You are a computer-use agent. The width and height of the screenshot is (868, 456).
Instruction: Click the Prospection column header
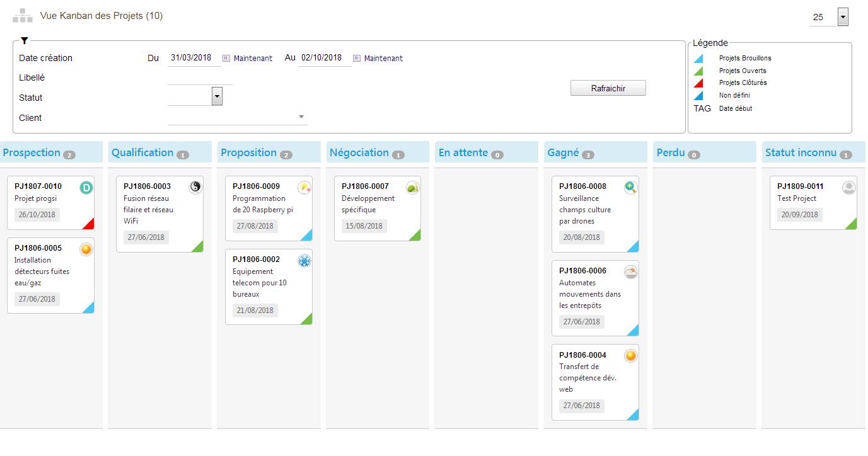point(32,152)
